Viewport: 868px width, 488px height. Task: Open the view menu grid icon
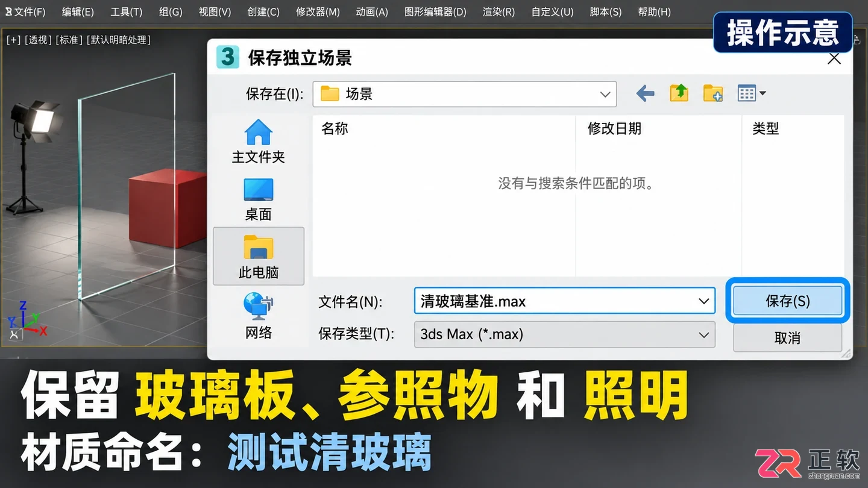pyautogui.click(x=752, y=93)
